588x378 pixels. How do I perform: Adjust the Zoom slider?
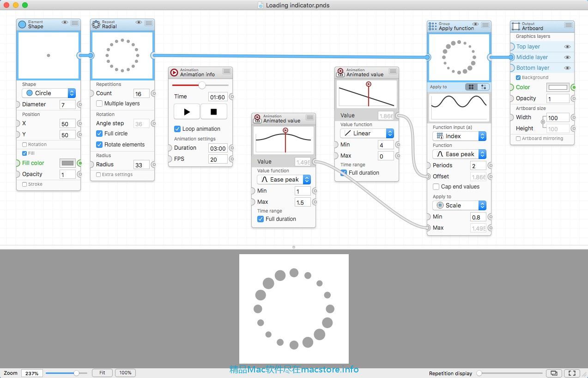click(67, 373)
